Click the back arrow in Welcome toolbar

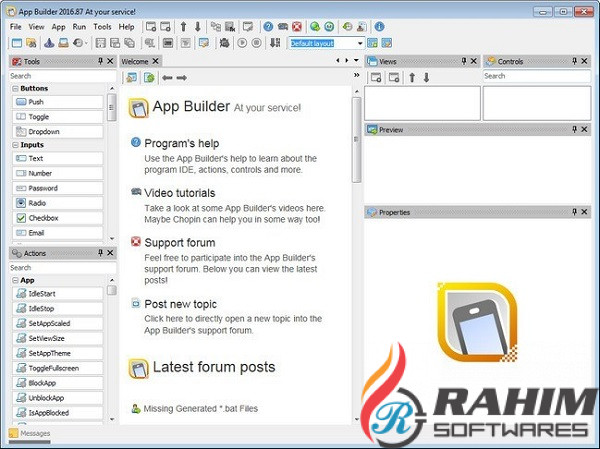[167, 78]
